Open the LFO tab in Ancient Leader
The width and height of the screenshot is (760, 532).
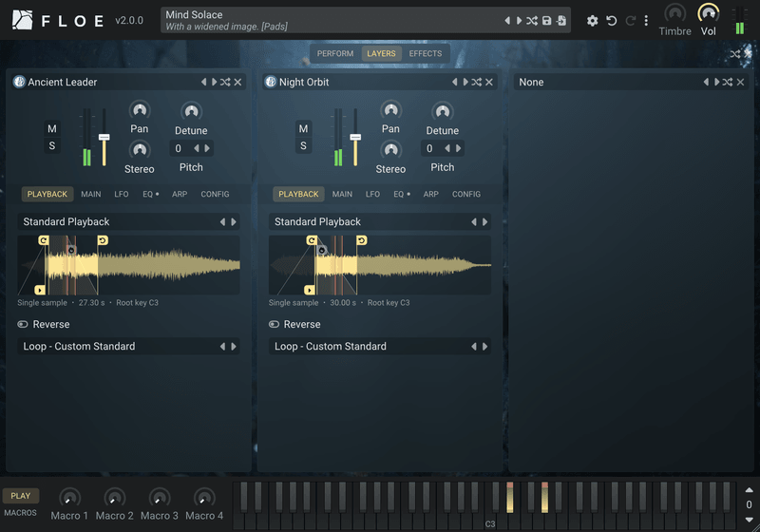tap(122, 194)
